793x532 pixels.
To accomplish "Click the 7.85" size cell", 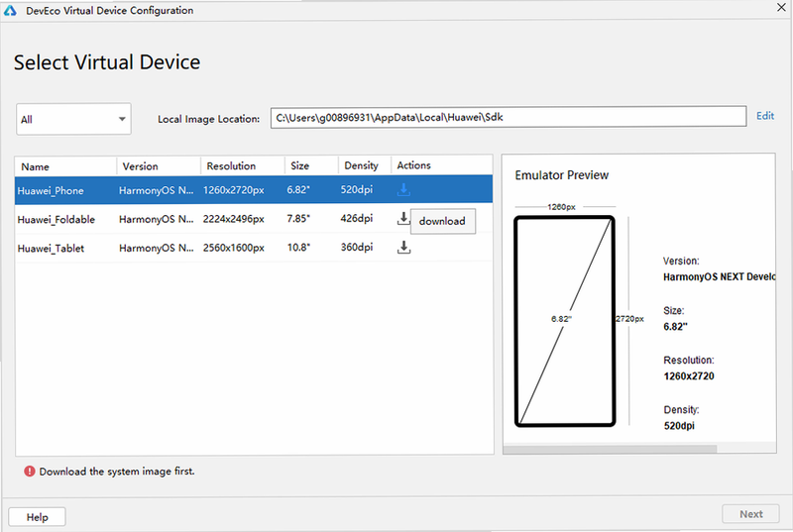I will tap(298, 218).
